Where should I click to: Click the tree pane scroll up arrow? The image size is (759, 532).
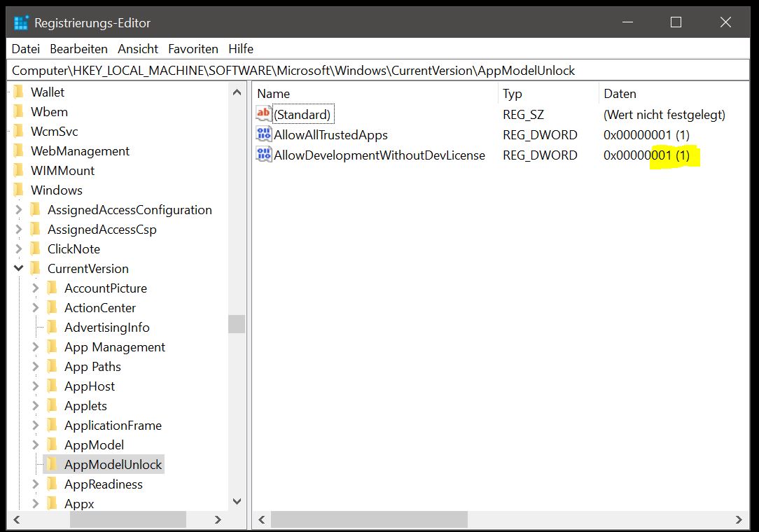[237, 92]
